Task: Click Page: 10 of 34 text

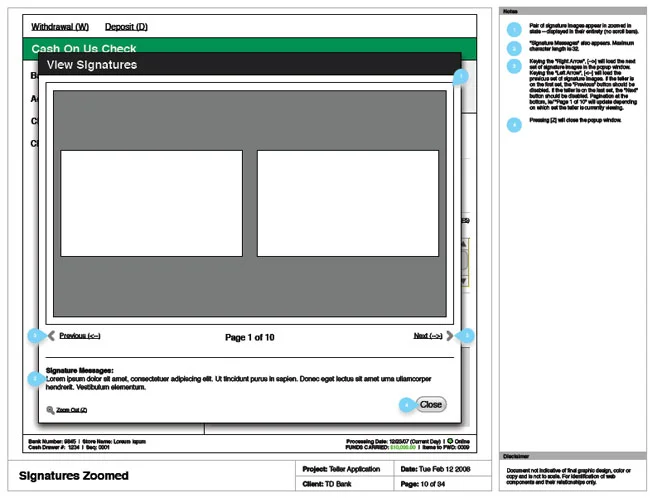Action: (423, 484)
